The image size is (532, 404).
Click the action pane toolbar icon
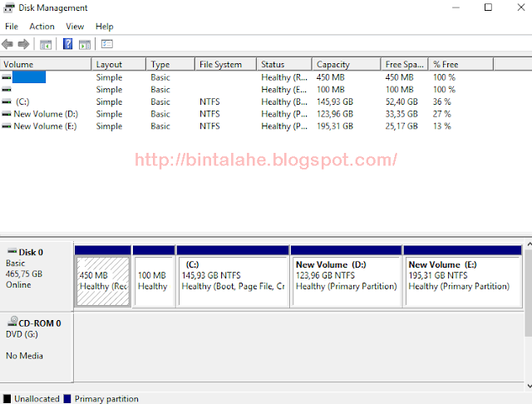point(85,44)
